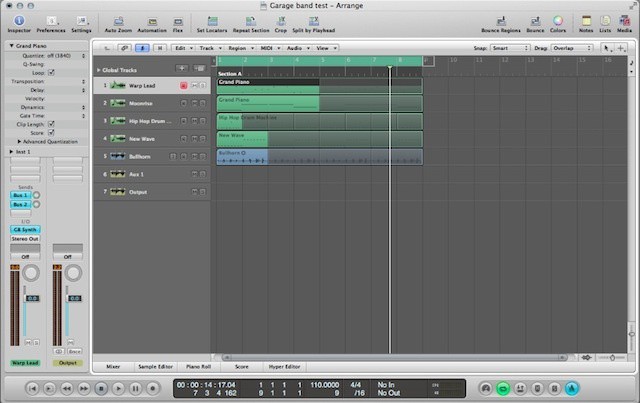Viewport: 640px width, 403px height.
Task: Click the horizontal zoom slider
Action: (x=611, y=358)
